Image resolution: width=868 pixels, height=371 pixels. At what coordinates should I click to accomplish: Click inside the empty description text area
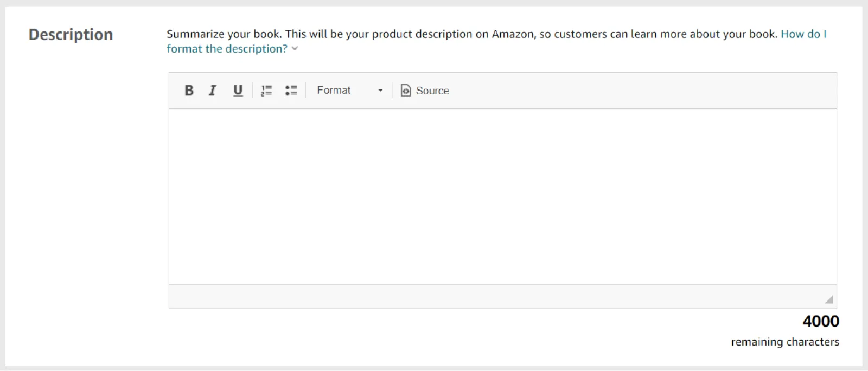point(502,196)
